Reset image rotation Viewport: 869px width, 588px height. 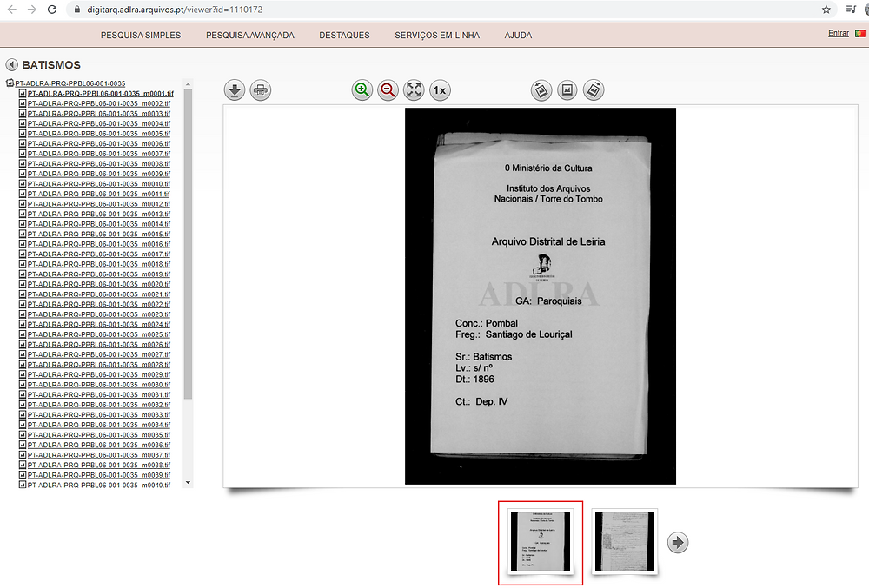click(567, 90)
